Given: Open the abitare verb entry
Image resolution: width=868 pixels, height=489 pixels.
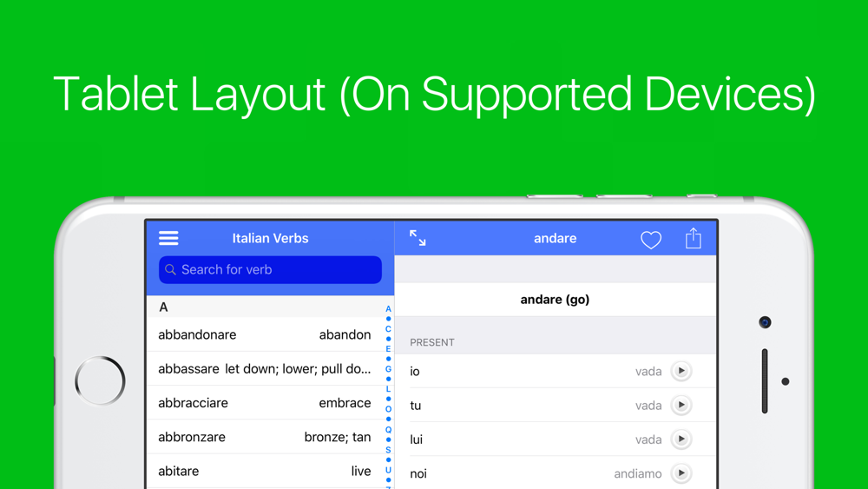Looking at the screenshot, I should tap(266, 471).
